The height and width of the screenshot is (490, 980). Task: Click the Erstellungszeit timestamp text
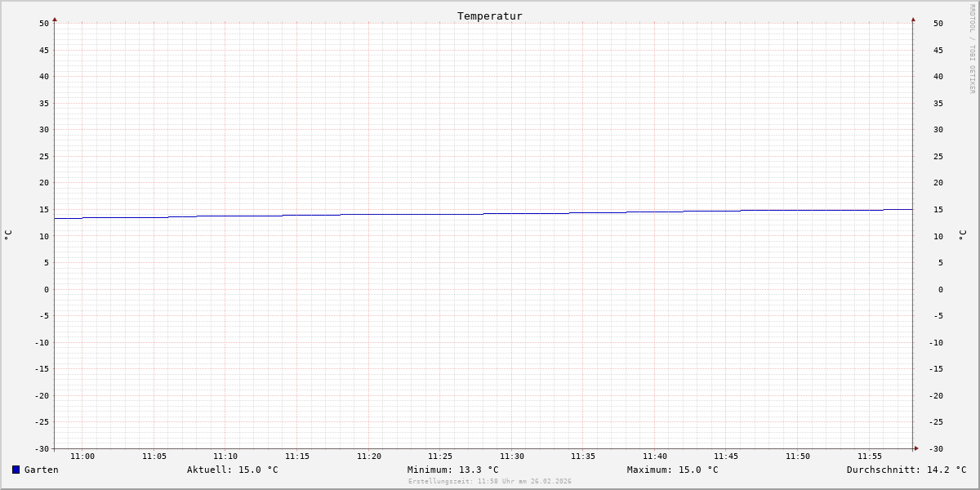click(x=490, y=481)
